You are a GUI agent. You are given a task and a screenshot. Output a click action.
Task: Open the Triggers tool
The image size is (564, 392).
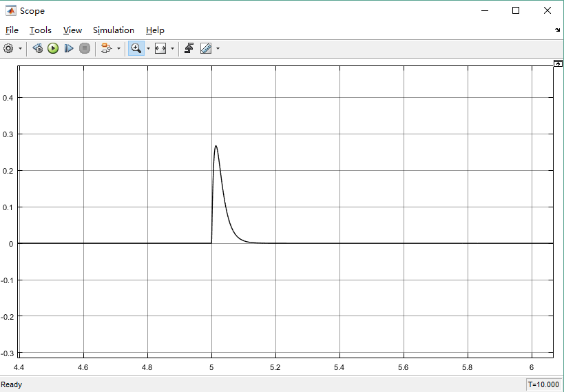pyautogui.click(x=189, y=48)
